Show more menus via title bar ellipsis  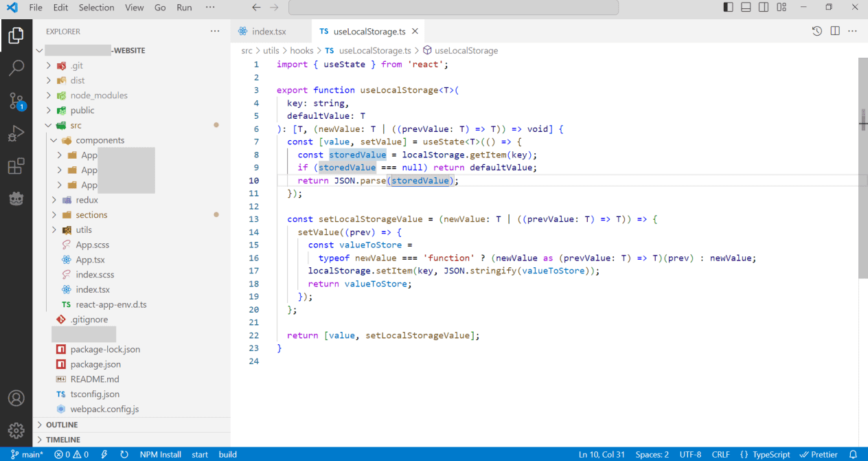[x=210, y=8]
